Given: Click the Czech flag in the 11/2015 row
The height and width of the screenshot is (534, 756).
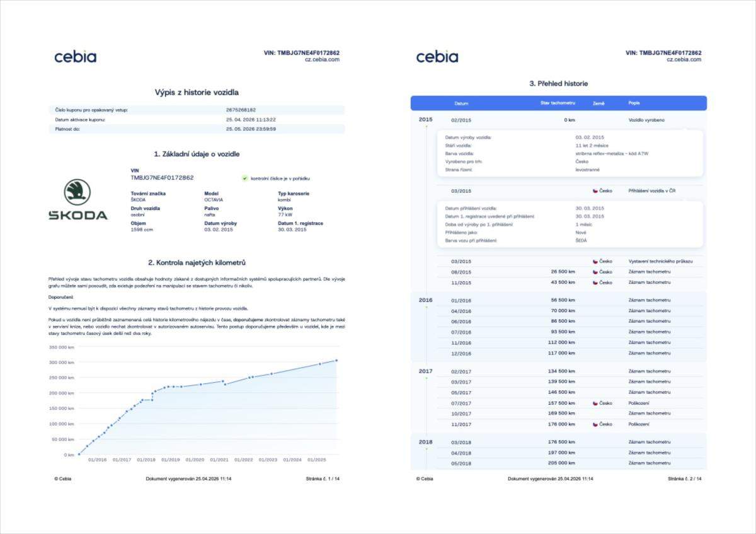Looking at the screenshot, I should [x=595, y=282].
